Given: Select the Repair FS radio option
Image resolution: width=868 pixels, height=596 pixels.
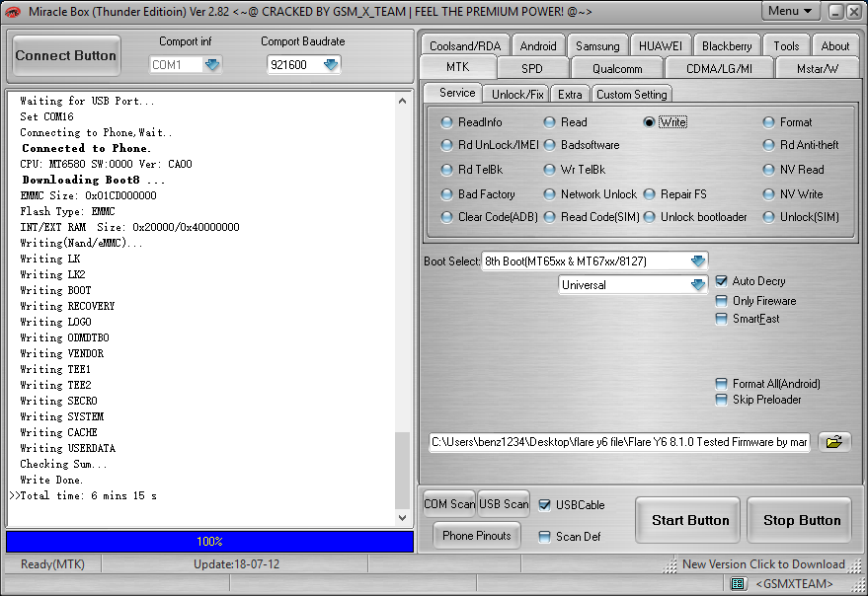Looking at the screenshot, I should point(649,194).
